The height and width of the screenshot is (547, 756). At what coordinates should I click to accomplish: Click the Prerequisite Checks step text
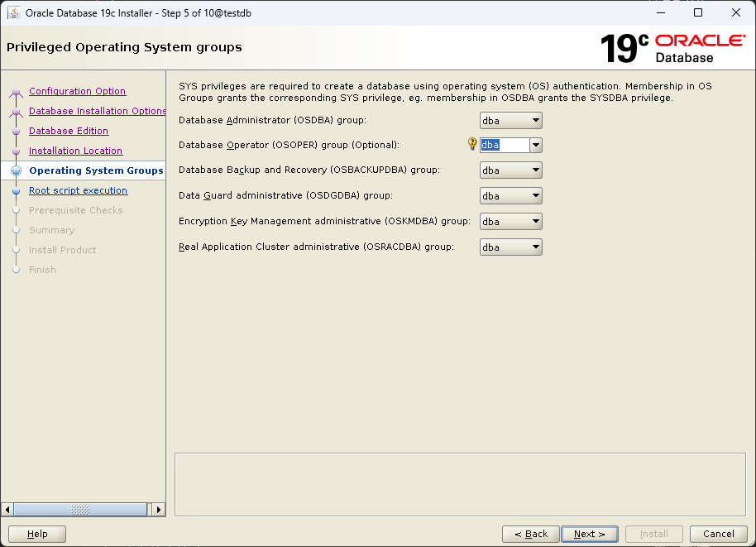pyautogui.click(x=76, y=210)
